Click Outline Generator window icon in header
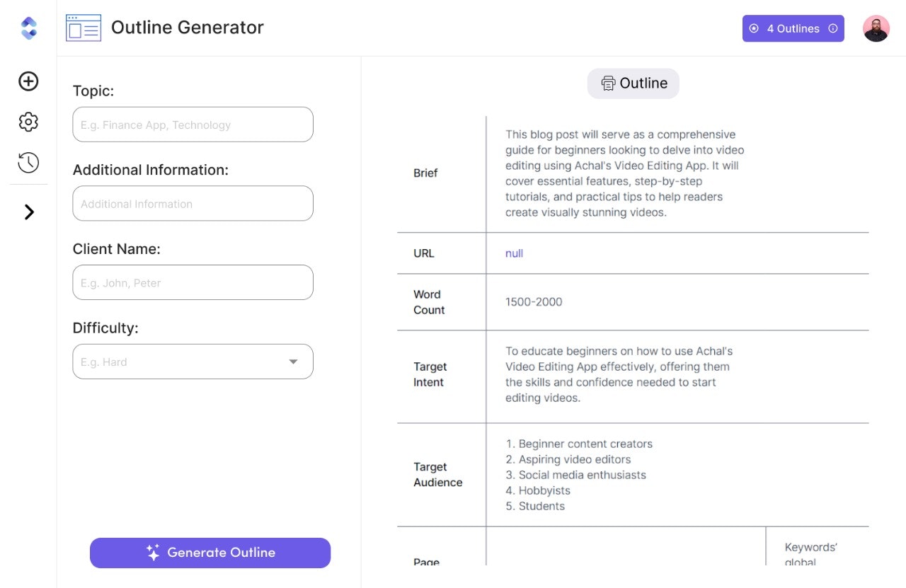Screen dimensions: 906x588 tap(84, 28)
